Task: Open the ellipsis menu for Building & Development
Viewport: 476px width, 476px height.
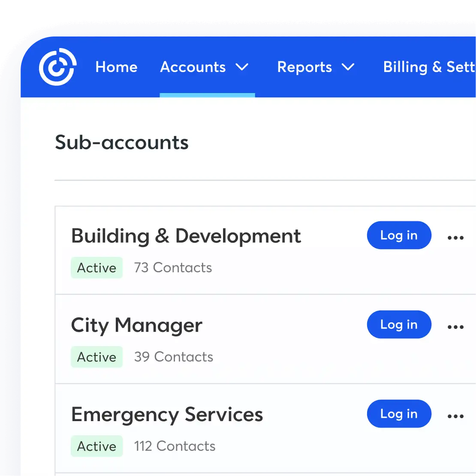Action: pyautogui.click(x=455, y=237)
